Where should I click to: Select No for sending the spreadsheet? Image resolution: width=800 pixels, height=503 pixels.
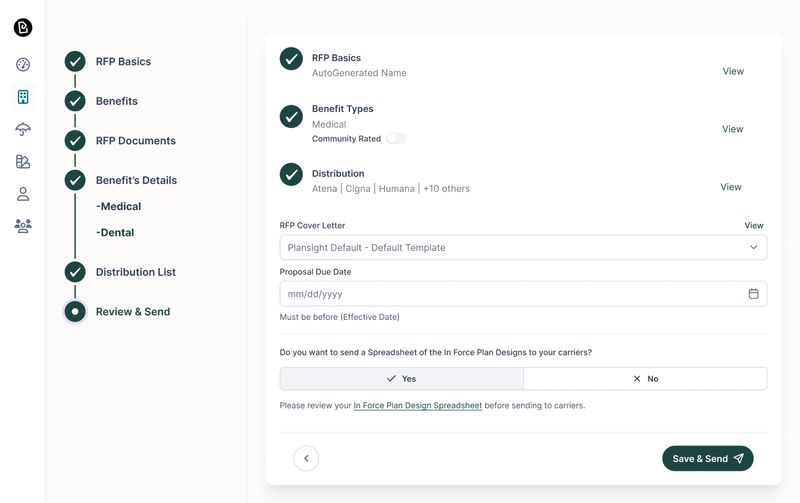click(x=645, y=379)
